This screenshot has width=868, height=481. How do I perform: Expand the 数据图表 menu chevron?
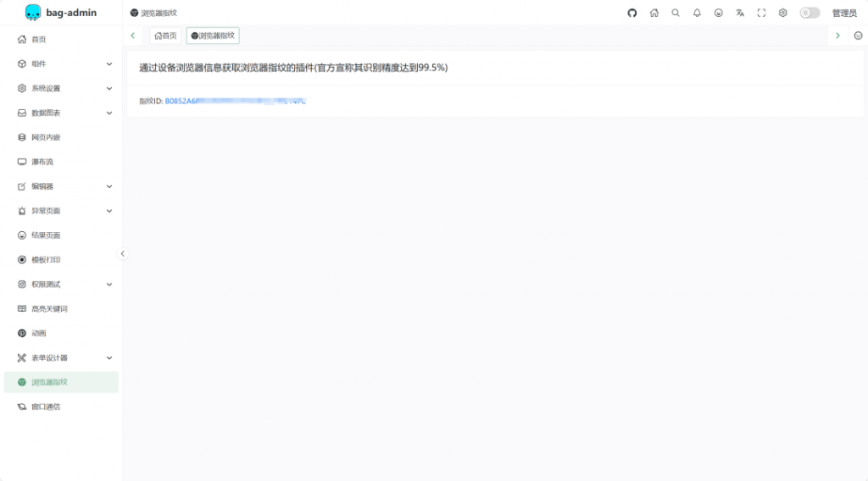pos(109,113)
